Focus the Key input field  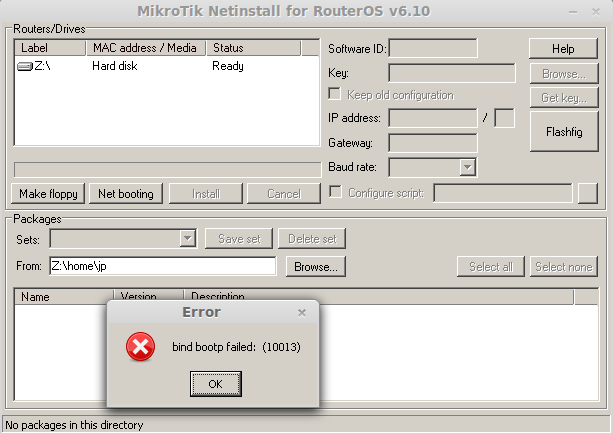[x=452, y=73]
